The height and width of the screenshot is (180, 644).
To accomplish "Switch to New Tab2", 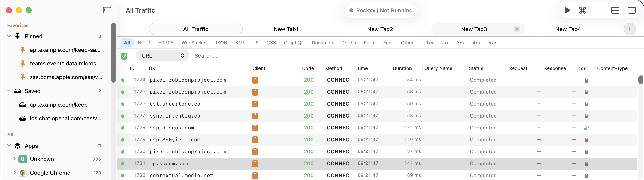I will click(x=380, y=29).
